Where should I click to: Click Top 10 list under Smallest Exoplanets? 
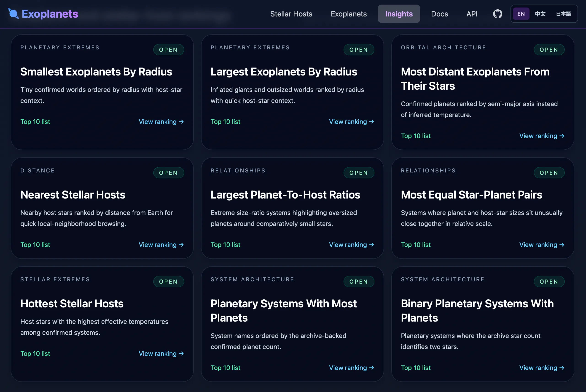point(35,122)
